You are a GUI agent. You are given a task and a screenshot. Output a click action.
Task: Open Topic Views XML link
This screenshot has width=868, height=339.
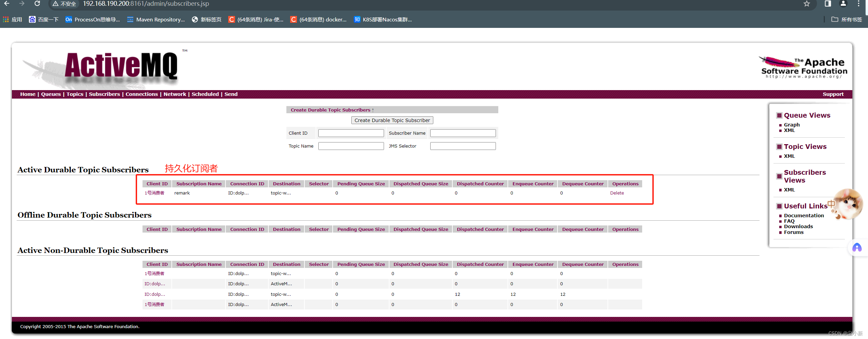click(x=789, y=156)
